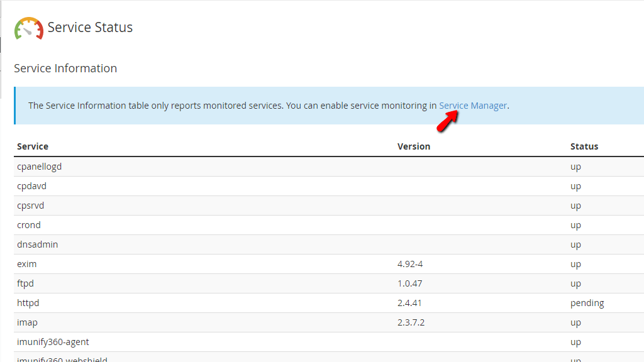Select the cpdavd service name
This screenshot has height=362, width=644.
(x=31, y=186)
